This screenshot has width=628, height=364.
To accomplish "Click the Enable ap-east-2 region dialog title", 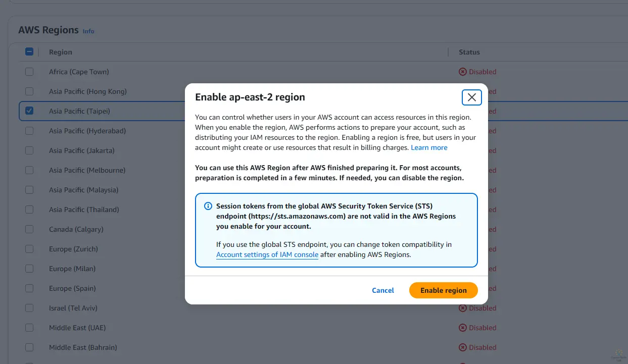I will [x=250, y=97].
